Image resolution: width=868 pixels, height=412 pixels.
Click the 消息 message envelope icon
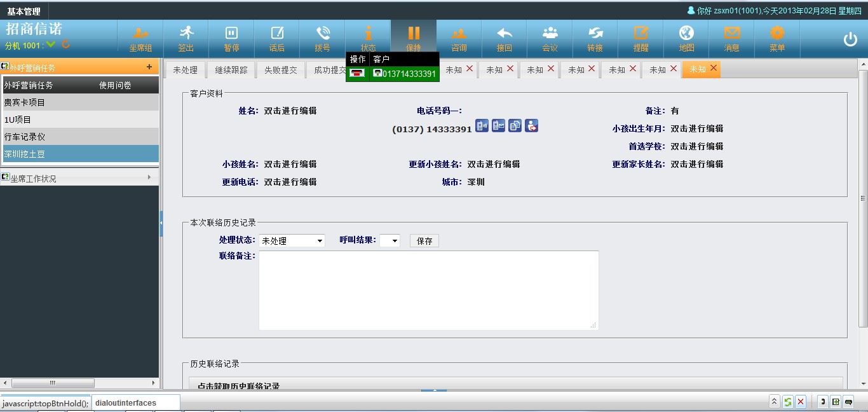pyautogui.click(x=731, y=38)
